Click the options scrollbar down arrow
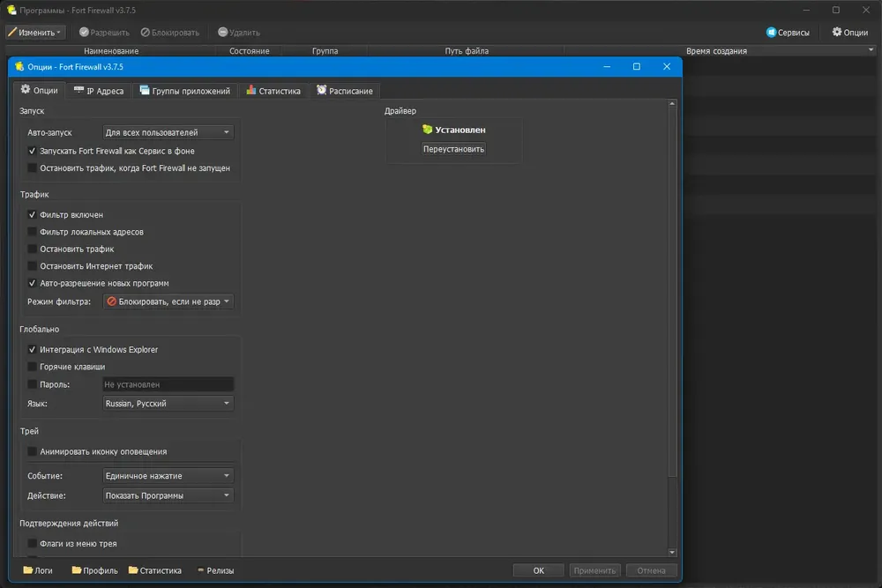882x588 pixels. point(671,552)
